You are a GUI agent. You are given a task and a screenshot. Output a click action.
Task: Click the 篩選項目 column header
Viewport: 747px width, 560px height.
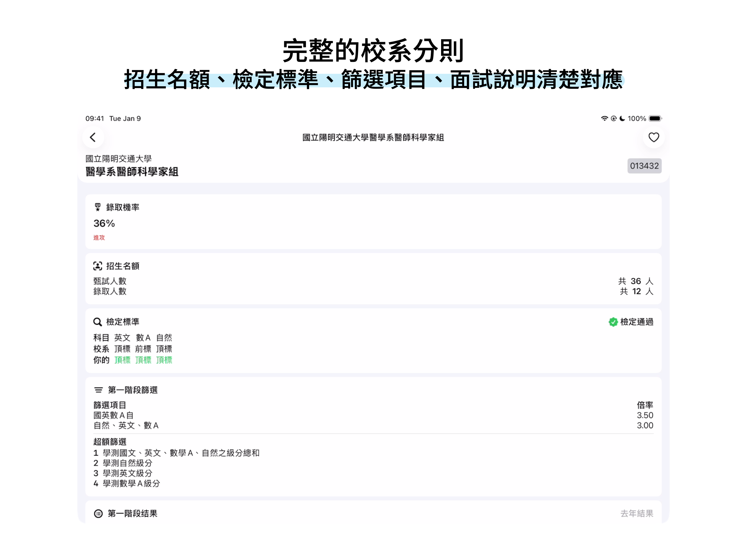110,405
